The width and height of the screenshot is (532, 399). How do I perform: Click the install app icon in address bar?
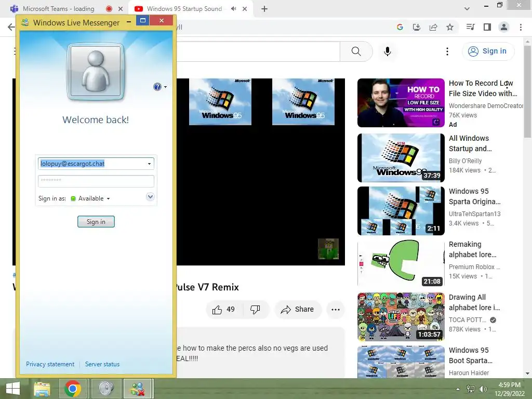(417, 27)
